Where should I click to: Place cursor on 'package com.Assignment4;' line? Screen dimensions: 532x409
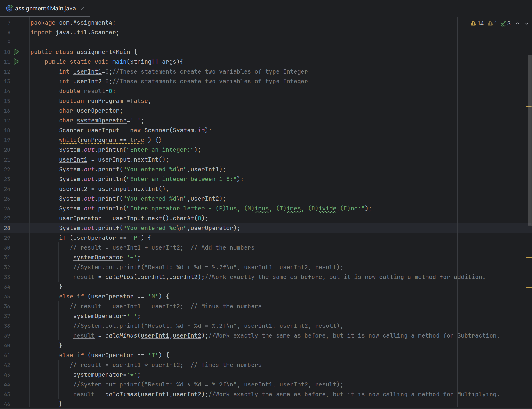[73, 23]
